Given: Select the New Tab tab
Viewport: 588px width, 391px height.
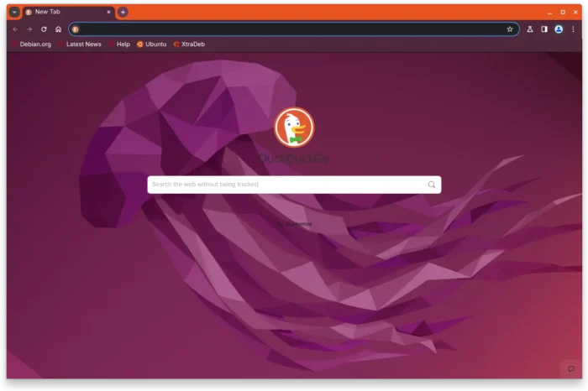Looking at the screenshot, I should coord(67,12).
